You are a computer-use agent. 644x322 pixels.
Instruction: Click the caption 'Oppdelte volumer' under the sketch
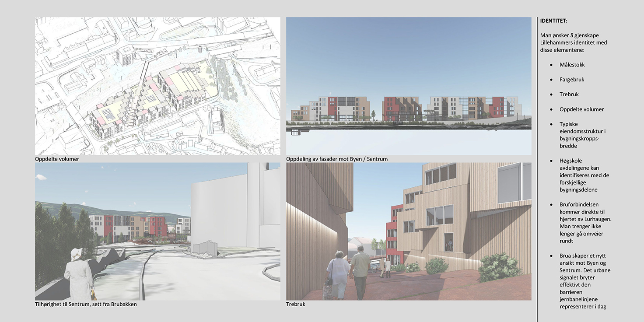[x=57, y=159]
